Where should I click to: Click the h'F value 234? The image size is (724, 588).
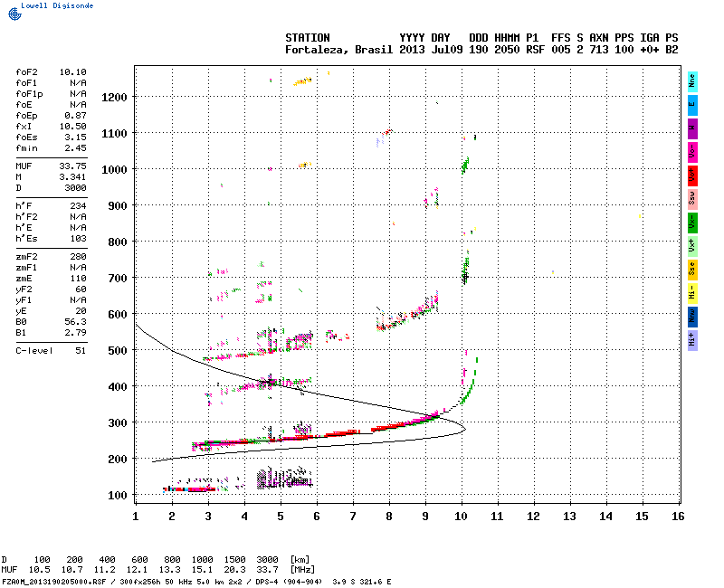78,206
